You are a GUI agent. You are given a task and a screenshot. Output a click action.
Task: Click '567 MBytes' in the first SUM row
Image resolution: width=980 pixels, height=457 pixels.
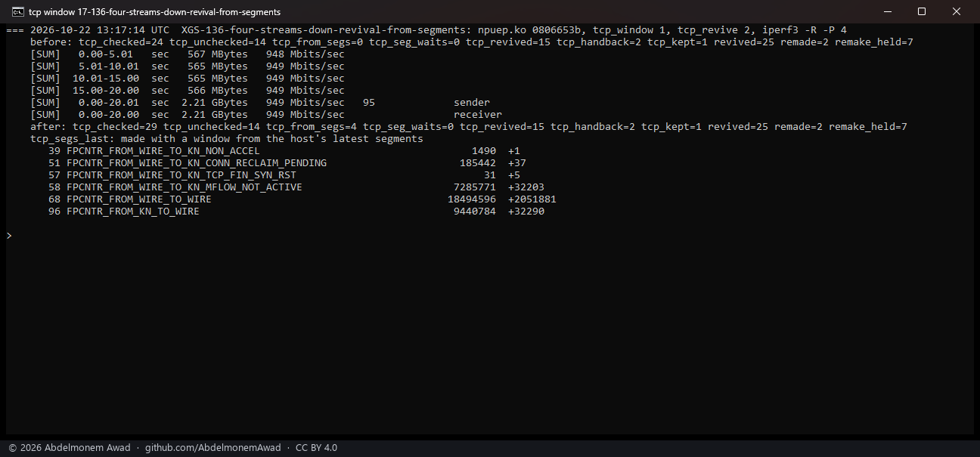pos(218,54)
